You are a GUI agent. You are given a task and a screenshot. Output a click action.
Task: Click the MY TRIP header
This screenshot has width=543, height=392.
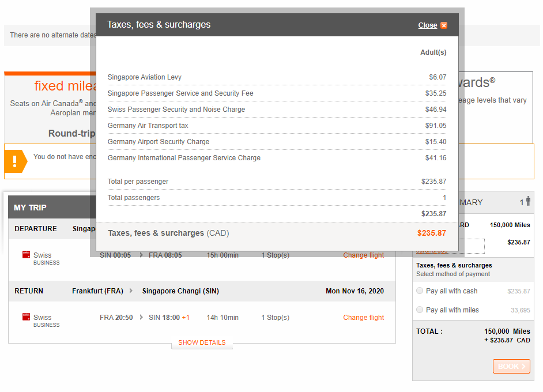point(30,208)
